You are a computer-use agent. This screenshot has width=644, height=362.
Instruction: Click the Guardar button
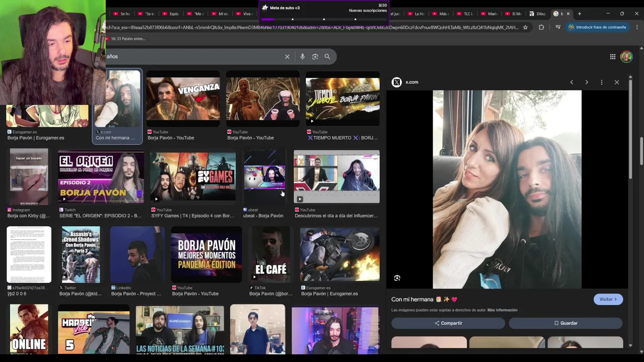coord(566,323)
